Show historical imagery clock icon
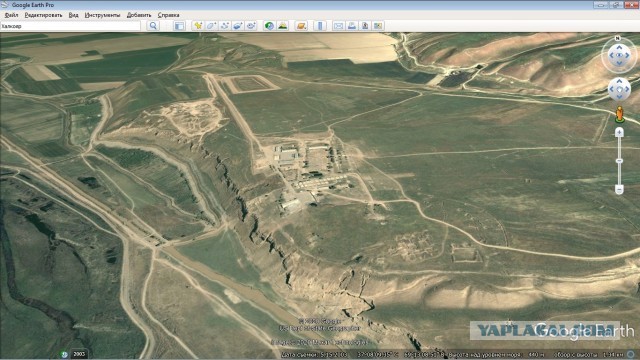Screen dimensions: 640x360 point(269,26)
